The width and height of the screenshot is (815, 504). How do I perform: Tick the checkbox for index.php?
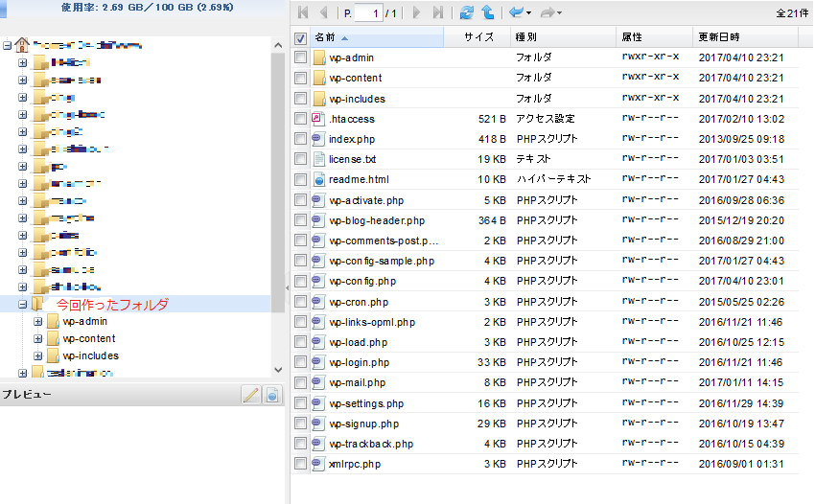[x=301, y=139]
